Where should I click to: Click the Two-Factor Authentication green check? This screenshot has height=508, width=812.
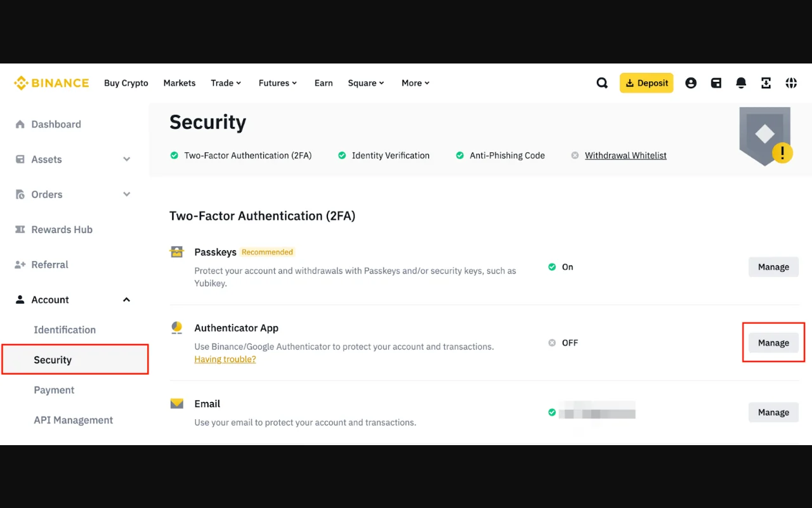[x=174, y=156]
